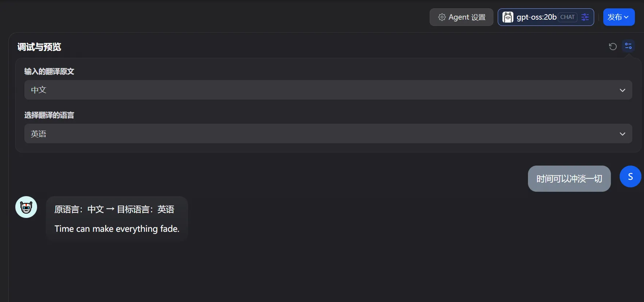Open model parameter sliders icon

tap(585, 17)
